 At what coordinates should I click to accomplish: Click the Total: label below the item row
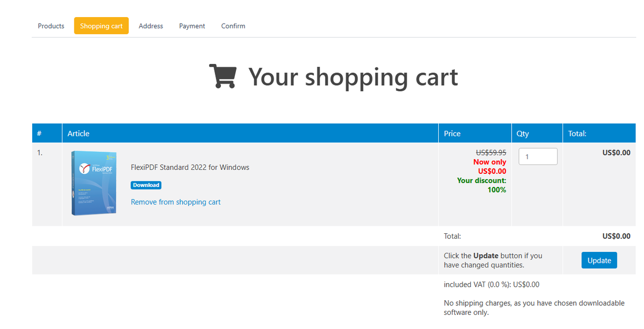[452, 236]
